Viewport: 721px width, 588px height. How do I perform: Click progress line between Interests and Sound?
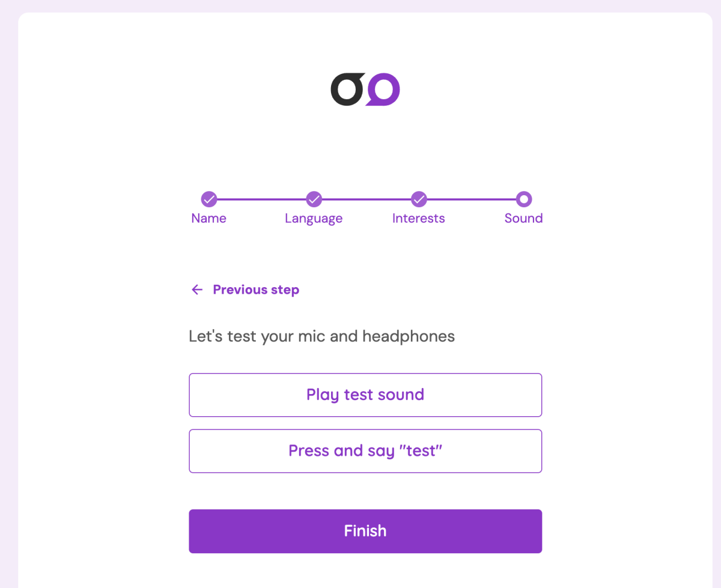471,199
